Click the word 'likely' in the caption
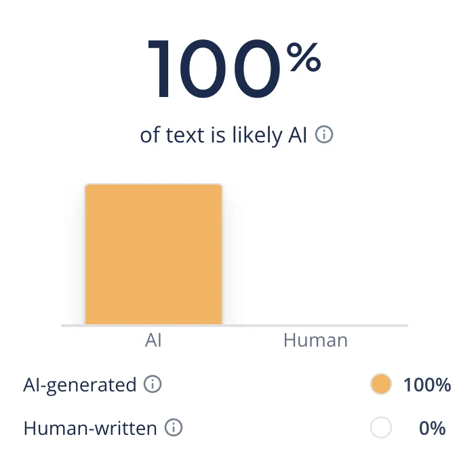Viewport: 476px width, 464px height. [258, 135]
